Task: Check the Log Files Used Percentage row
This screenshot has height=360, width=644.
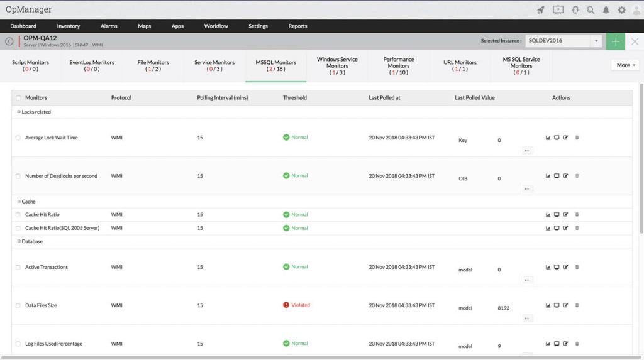Action: click(x=18, y=344)
